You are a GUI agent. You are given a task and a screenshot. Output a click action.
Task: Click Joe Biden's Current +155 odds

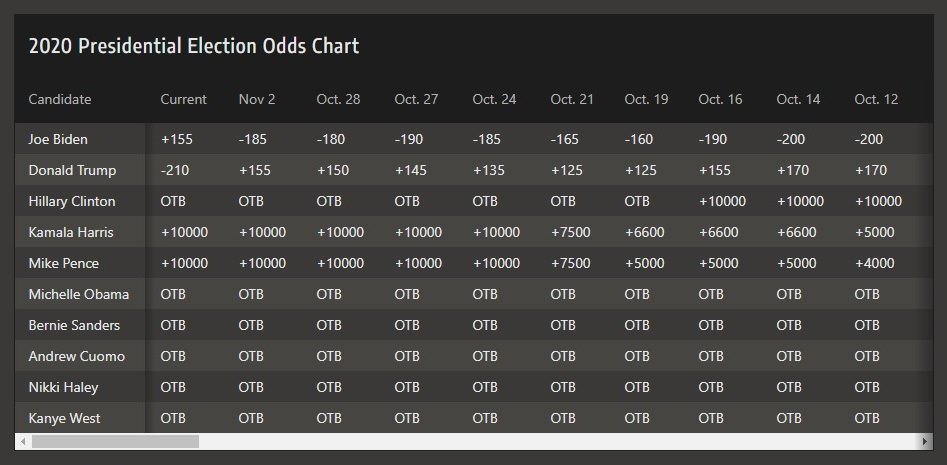point(178,139)
